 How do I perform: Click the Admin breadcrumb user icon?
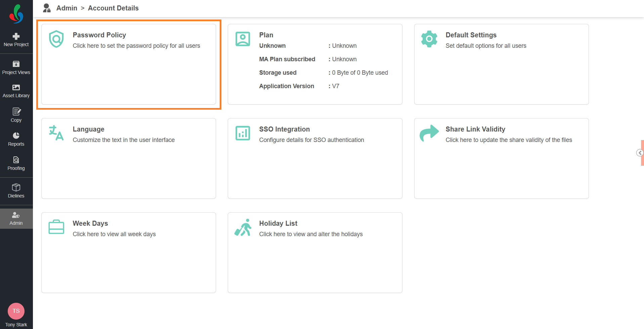[47, 8]
